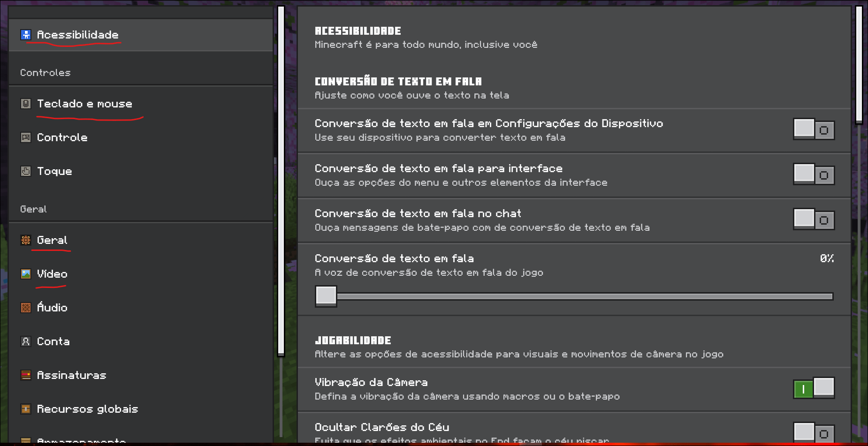This screenshot has width=868, height=446.
Task: Click the Acessibilidade icon in the sidebar
Action: [x=26, y=35]
